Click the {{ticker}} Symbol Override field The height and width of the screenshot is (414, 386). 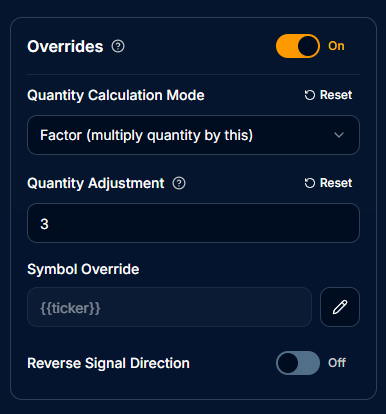tap(169, 307)
